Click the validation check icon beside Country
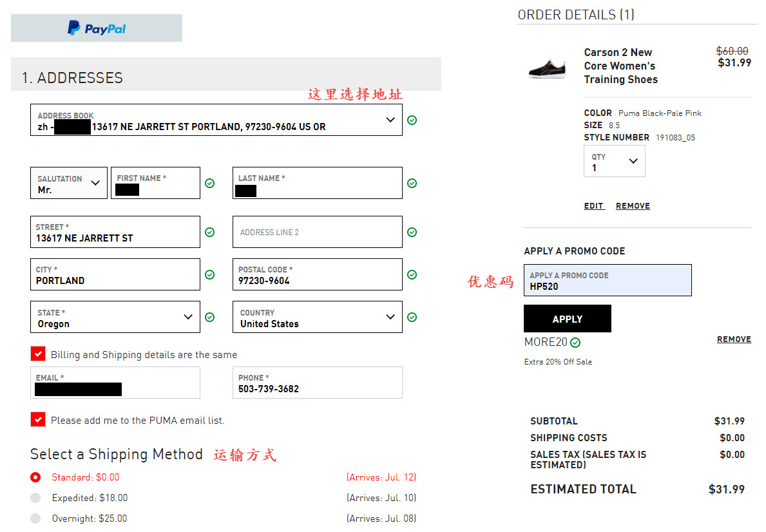 412,317
